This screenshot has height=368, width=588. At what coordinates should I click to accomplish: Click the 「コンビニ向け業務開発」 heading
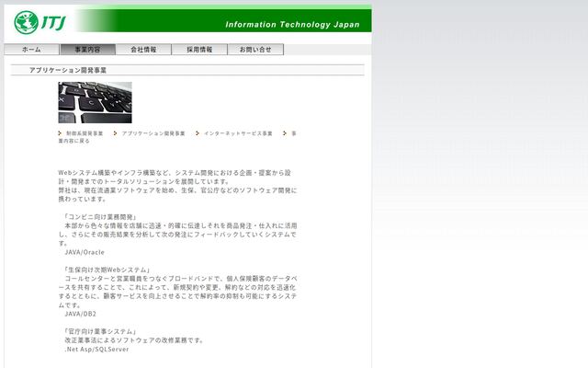pos(99,217)
